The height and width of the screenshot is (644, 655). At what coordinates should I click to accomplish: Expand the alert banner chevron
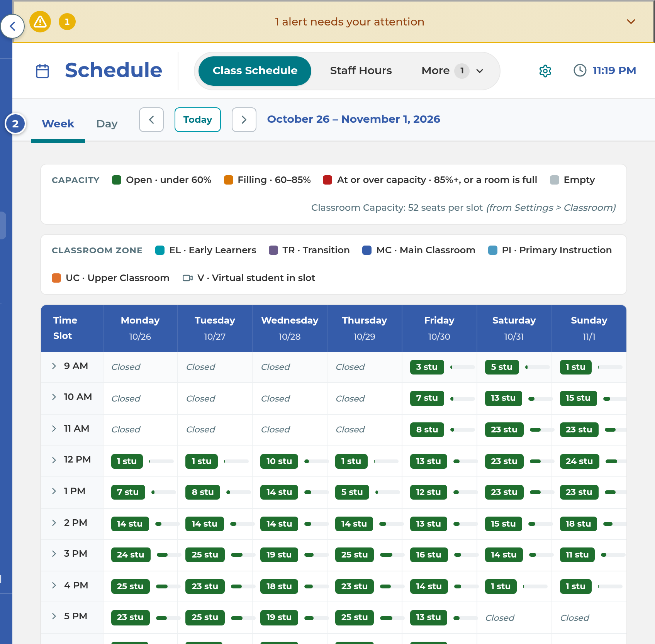coord(631,22)
